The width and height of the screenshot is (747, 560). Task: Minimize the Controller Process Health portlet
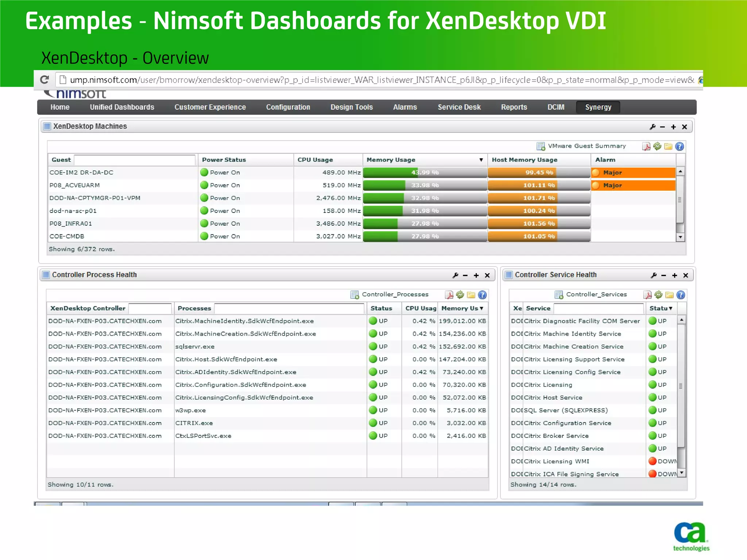(465, 275)
